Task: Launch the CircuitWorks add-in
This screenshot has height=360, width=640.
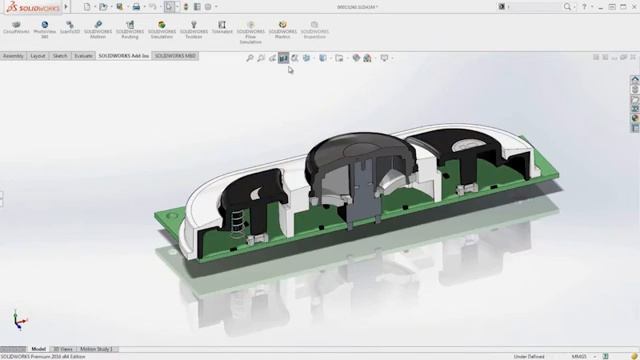Action: (16, 27)
